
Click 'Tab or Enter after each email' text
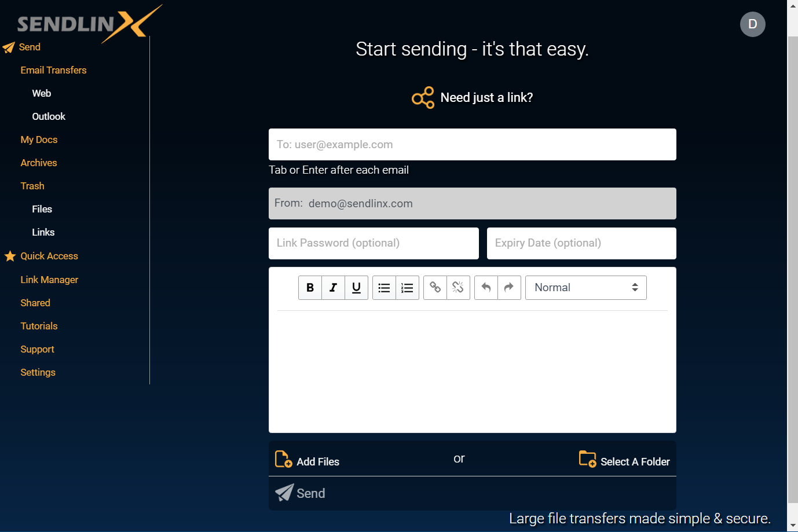point(339,170)
